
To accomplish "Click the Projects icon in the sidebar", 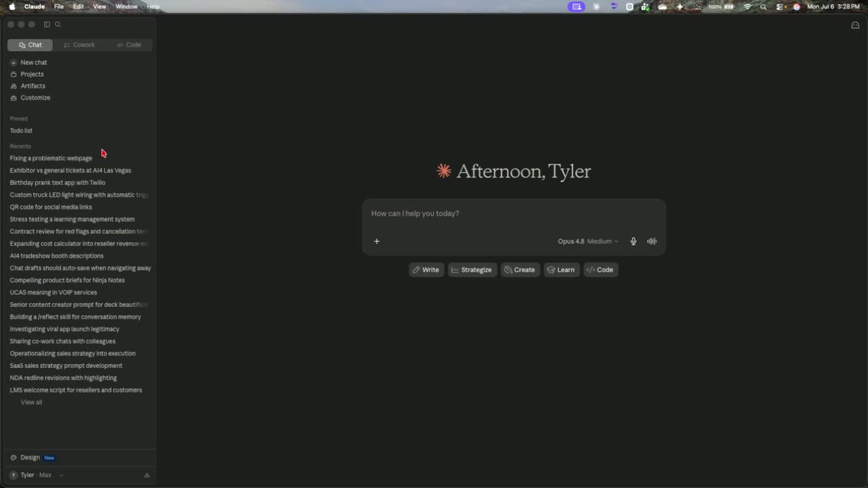I will point(14,75).
